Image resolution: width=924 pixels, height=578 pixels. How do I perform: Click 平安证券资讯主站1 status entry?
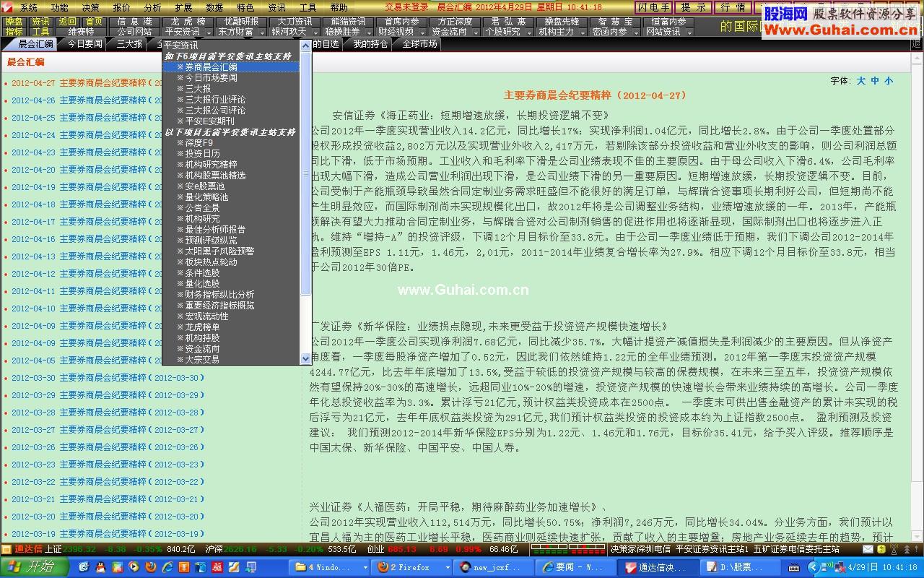712,549
